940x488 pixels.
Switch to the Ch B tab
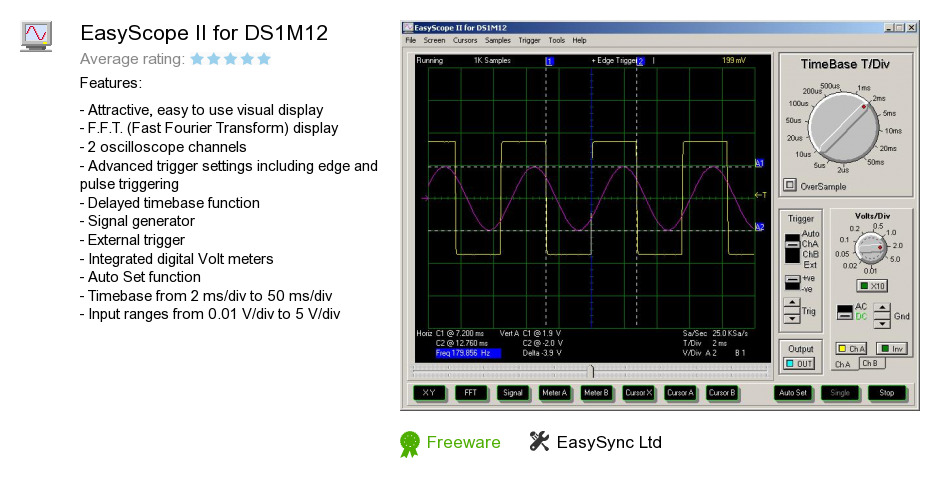coord(870,363)
